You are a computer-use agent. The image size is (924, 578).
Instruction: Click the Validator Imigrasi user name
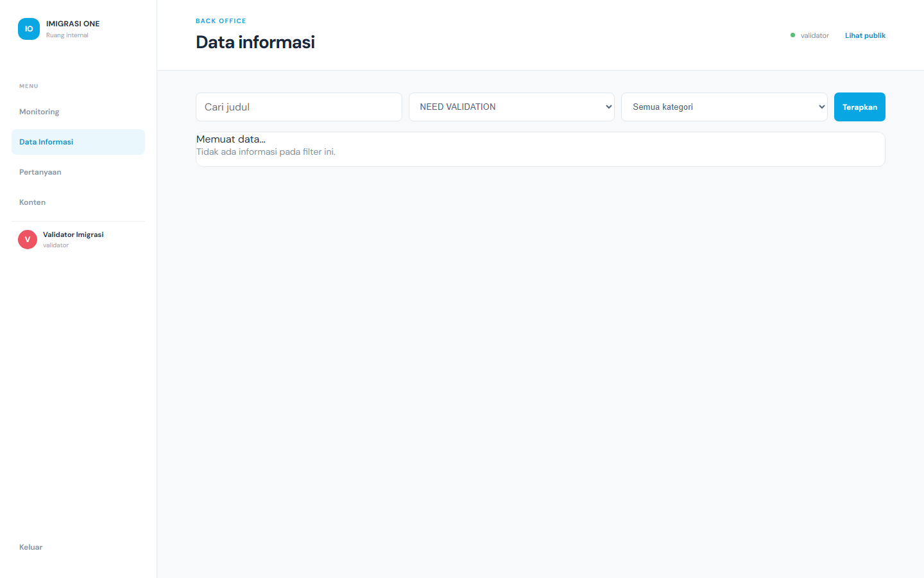click(x=73, y=234)
